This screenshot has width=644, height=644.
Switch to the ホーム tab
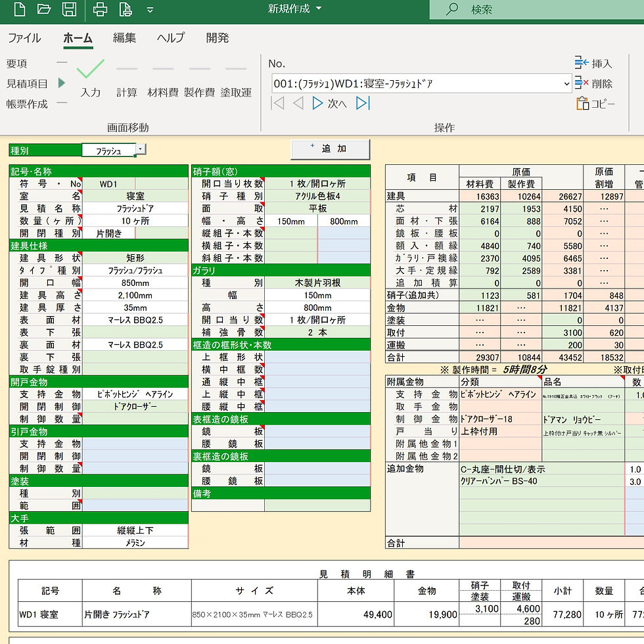78,38
